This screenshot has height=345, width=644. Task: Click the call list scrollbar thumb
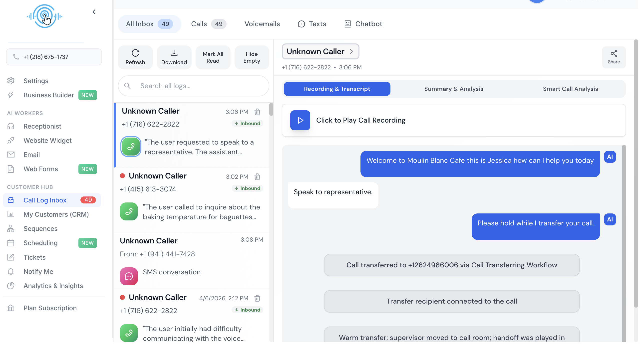click(x=271, y=109)
